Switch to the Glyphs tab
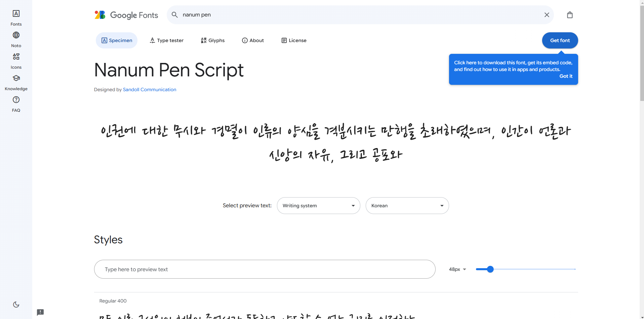Screen dimensions: 644x319 (213, 40)
